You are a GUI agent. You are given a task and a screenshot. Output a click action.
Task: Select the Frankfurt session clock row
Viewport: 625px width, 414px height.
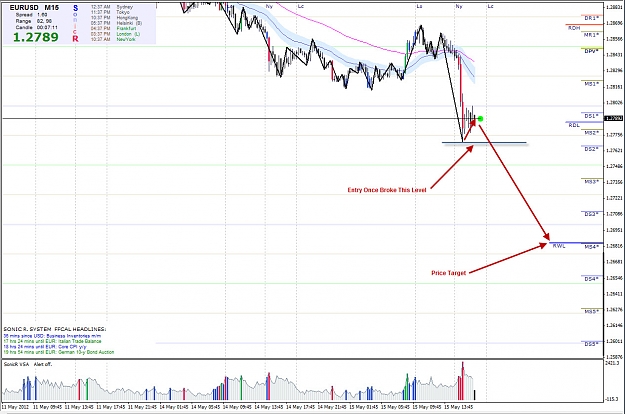pos(113,29)
